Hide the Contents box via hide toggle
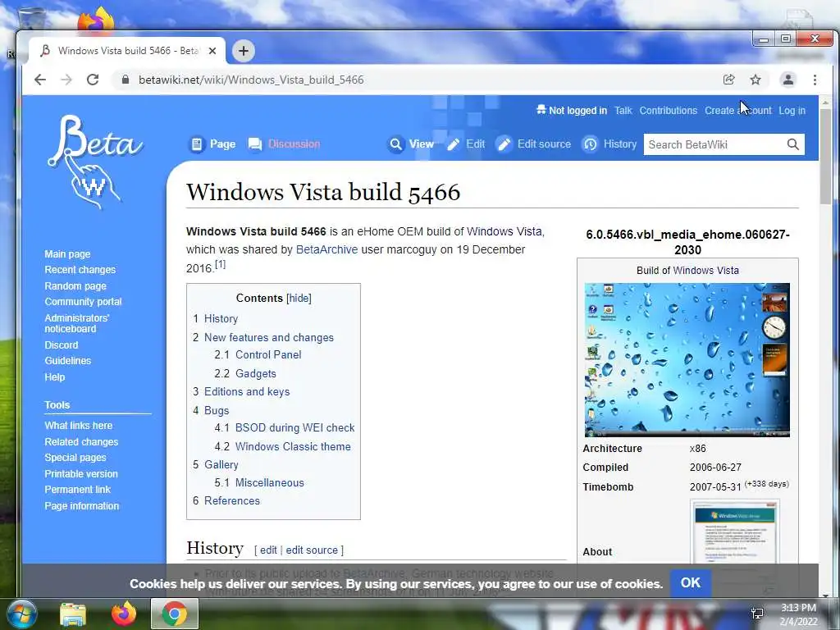Image resolution: width=840 pixels, height=630 pixels. point(299,299)
